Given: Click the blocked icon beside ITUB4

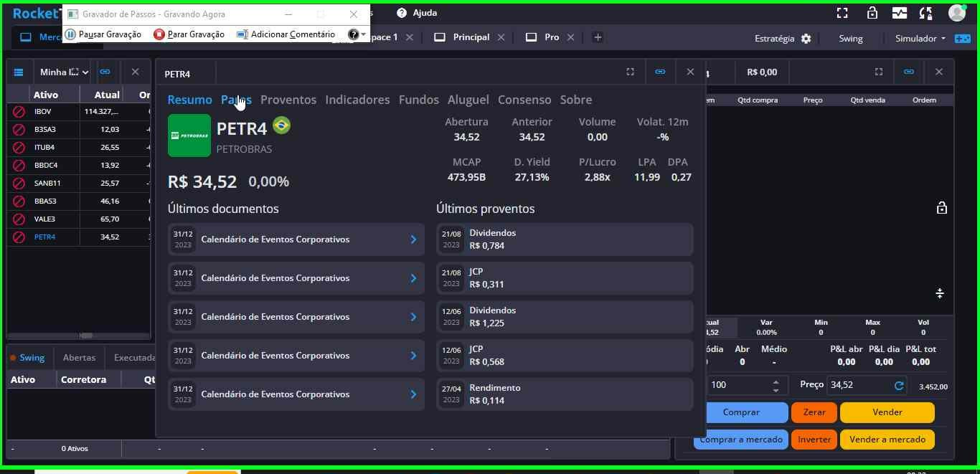Looking at the screenshot, I should point(19,148).
